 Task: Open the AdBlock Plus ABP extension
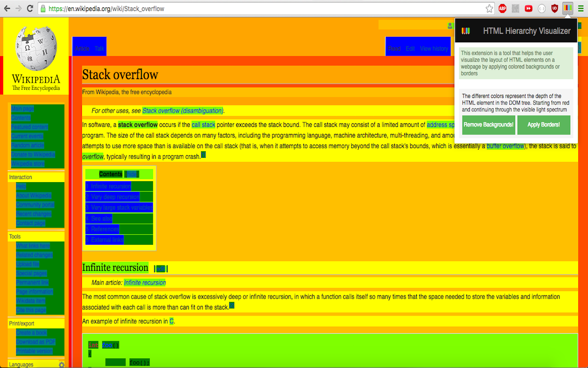[x=503, y=8]
